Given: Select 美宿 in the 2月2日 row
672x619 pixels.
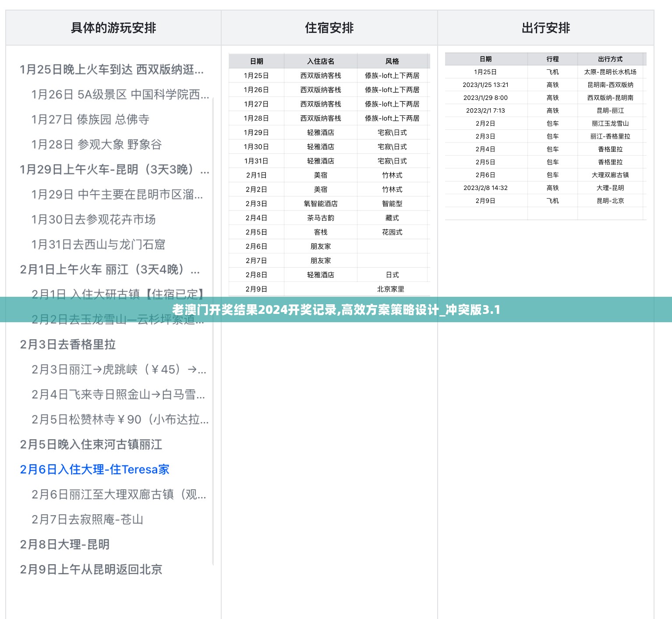Looking at the screenshot, I should 321,189.
